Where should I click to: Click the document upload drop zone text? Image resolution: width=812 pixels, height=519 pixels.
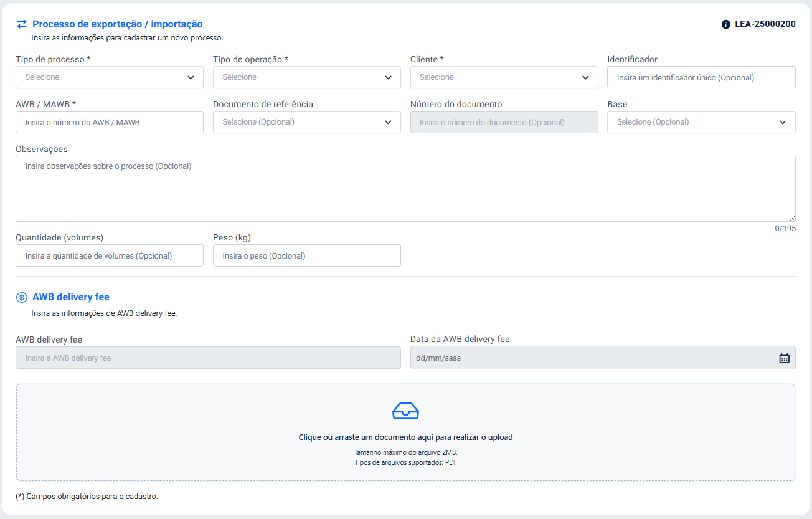pos(406,437)
